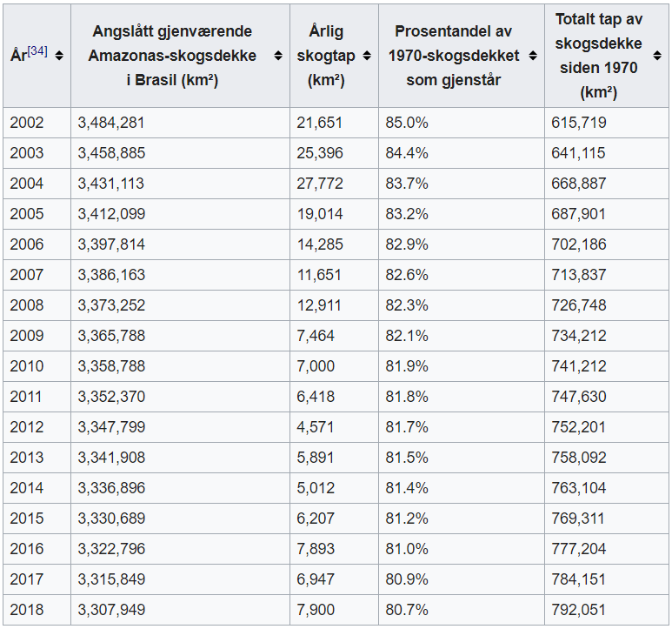
Task: Select the 85.0% percentage cell
Action: tap(407, 123)
